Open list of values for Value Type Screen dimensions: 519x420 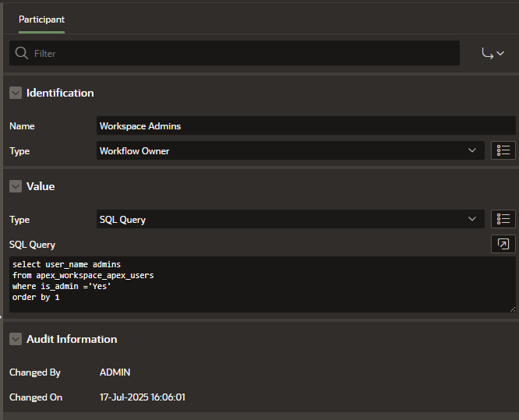503,219
